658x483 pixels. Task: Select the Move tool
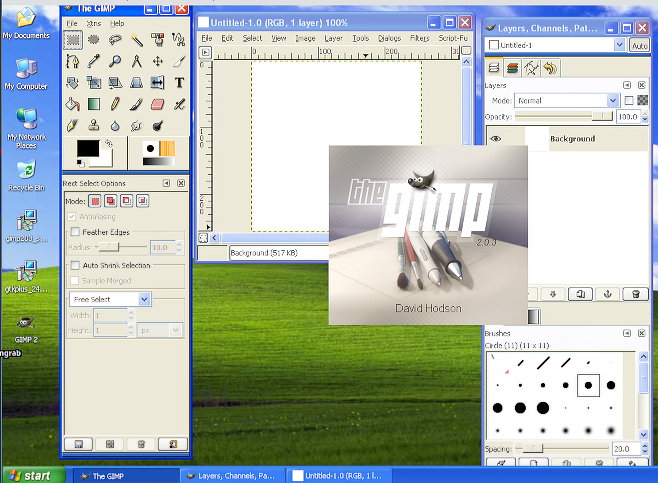pos(158,61)
